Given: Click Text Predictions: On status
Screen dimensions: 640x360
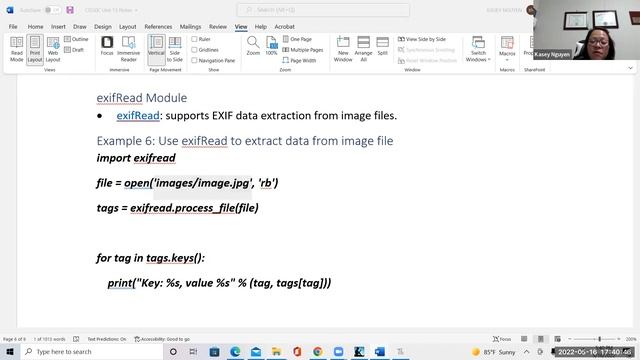Looking at the screenshot, I should coord(107,339).
